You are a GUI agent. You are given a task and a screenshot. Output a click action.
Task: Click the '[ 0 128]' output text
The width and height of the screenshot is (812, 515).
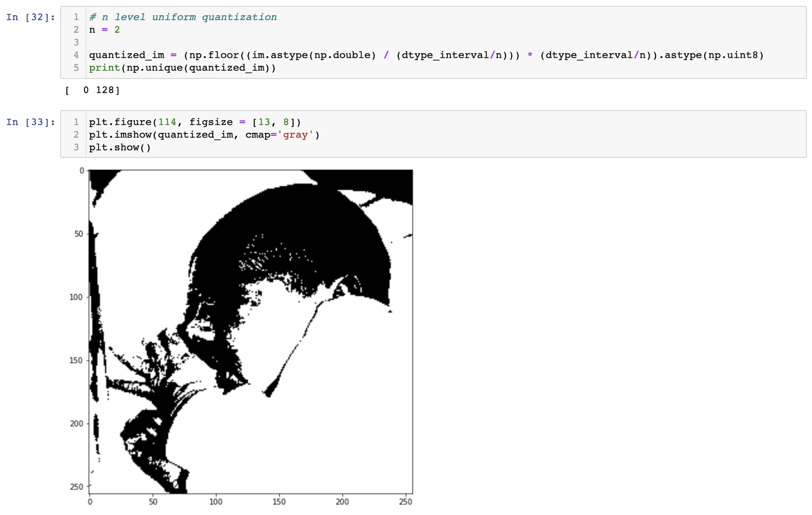pyautogui.click(x=92, y=90)
